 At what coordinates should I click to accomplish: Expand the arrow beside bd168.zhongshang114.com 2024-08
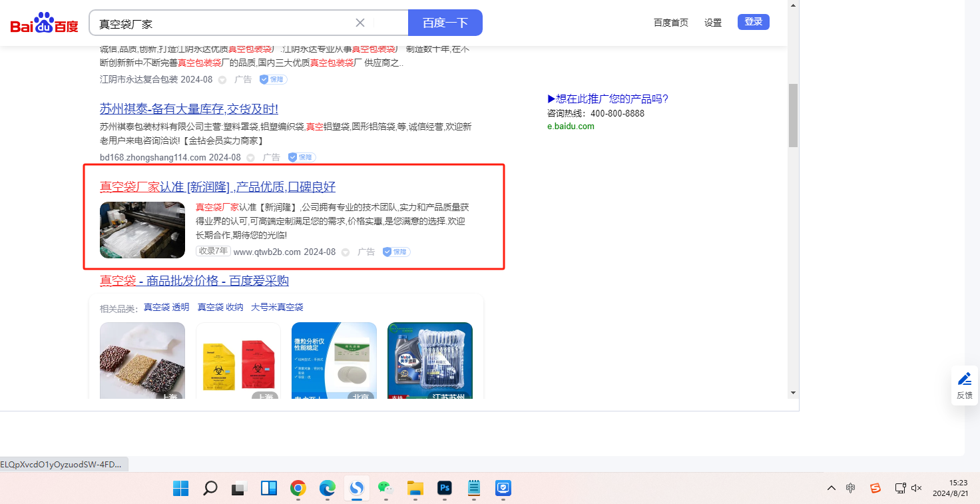tap(250, 158)
